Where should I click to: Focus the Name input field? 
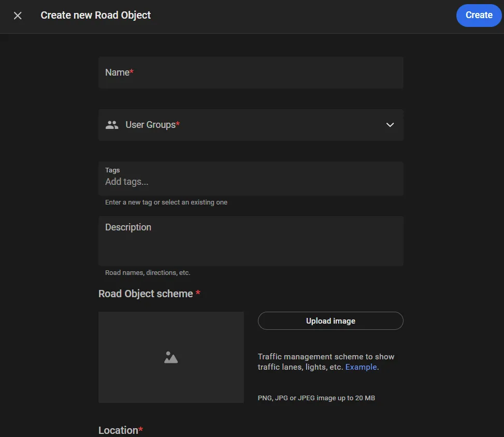point(251,72)
